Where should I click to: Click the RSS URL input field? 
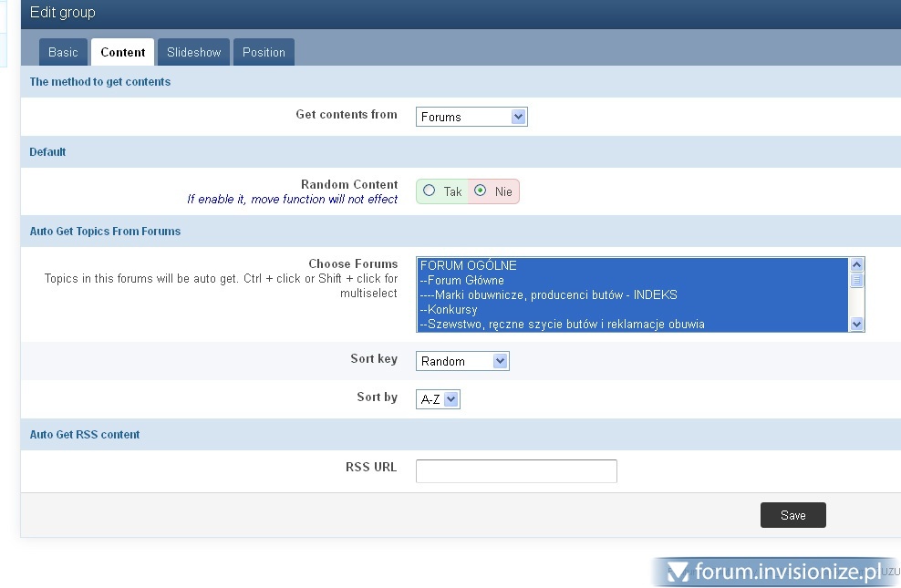516,471
